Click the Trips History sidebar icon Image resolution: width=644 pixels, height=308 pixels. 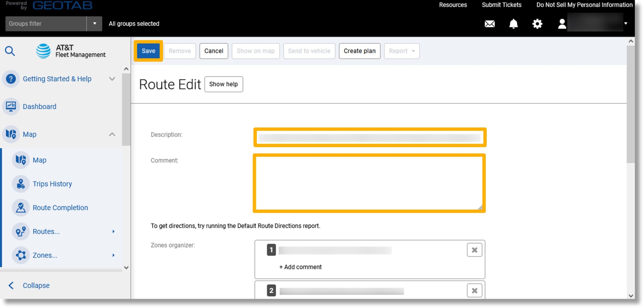click(21, 184)
